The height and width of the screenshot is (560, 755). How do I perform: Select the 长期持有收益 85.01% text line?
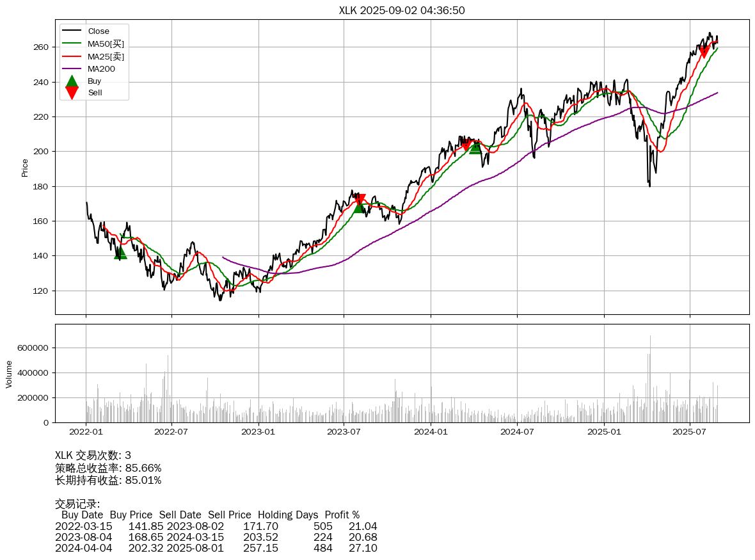click(108, 480)
